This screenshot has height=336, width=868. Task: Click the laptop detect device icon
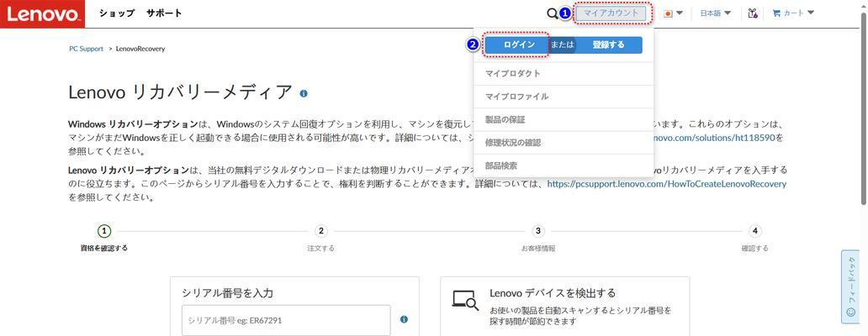tap(465, 299)
